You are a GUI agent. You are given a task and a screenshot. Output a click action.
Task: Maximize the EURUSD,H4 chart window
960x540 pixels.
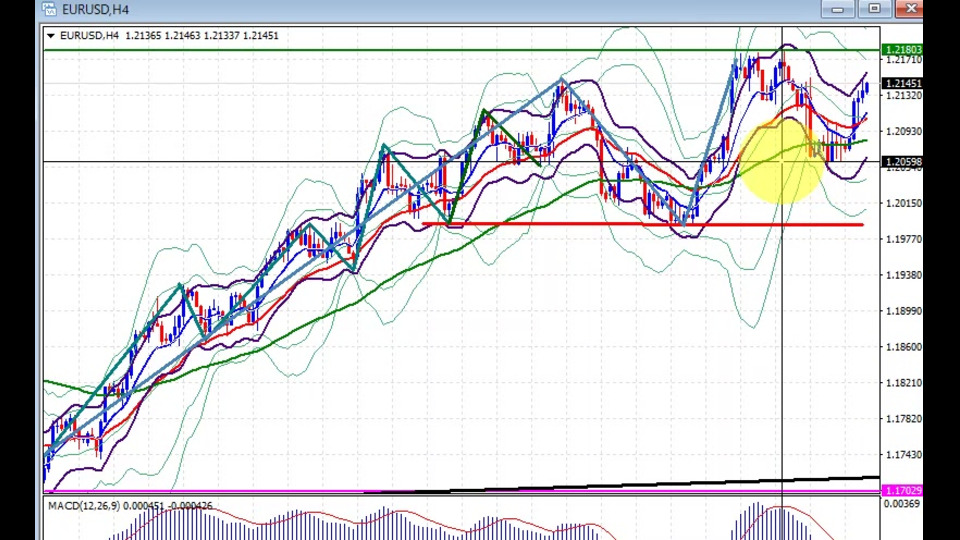pyautogui.click(x=874, y=9)
